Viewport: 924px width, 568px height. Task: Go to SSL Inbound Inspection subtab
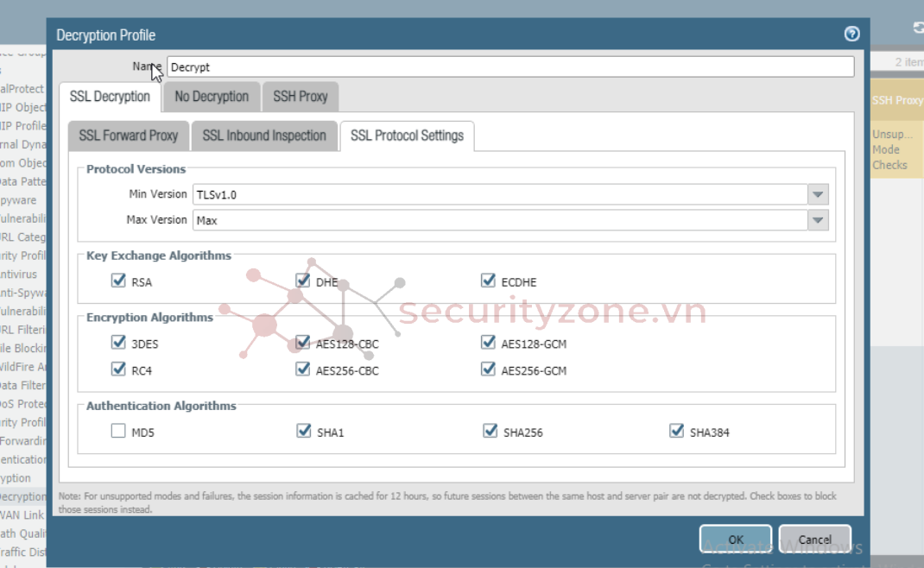(x=264, y=136)
